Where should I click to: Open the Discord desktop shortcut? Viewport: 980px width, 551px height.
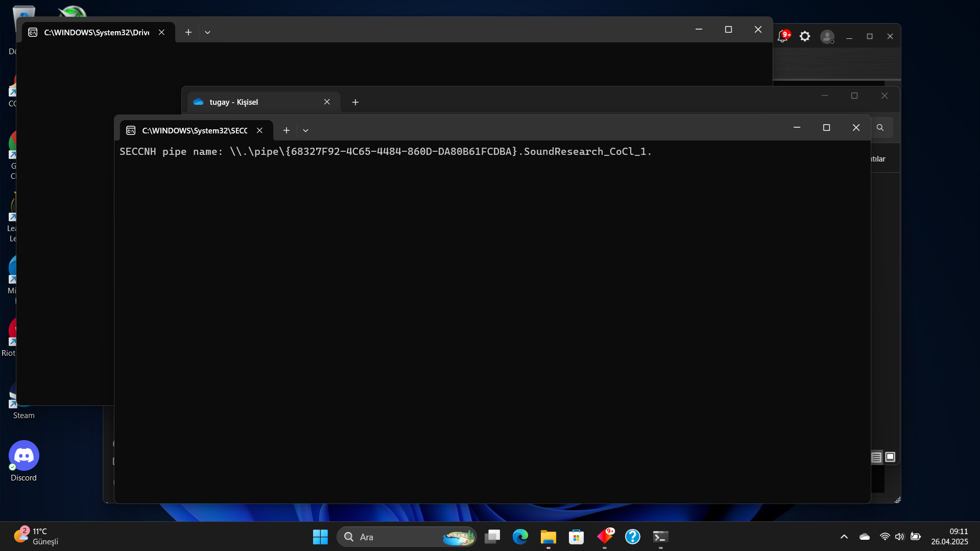click(23, 461)
